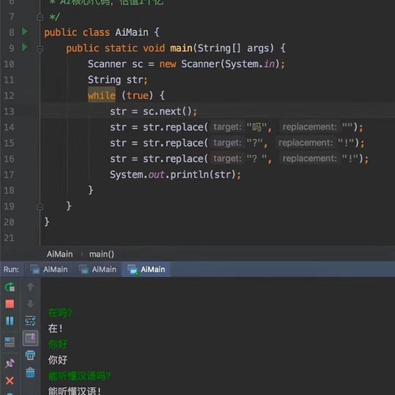Image resolution: width=395 pixels, height=395 pixels.
Task: Collapse main method fold marker on line 9
Action: (40, 49)
